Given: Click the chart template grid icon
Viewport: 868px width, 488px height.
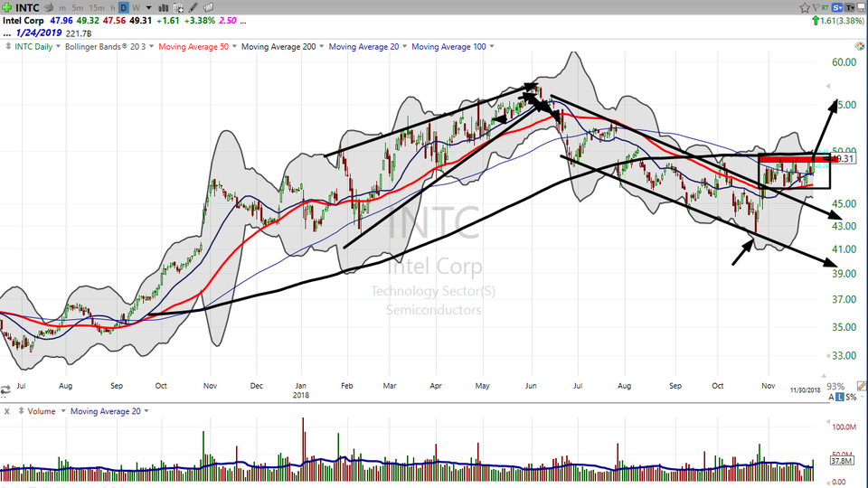Looking at the screenshot, I should point(178,8).
